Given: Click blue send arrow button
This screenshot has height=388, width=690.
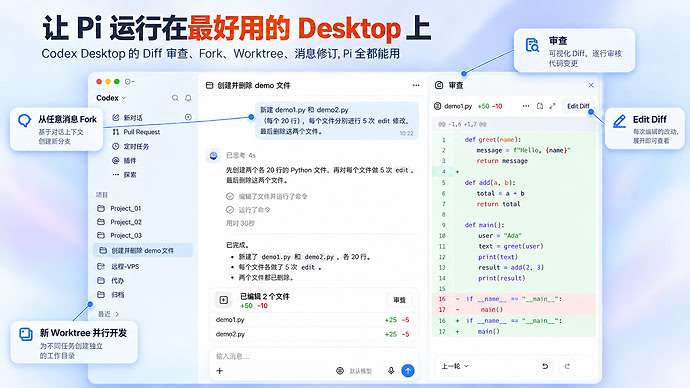Looking at the screenshot, I should pyautogui.click(x=408, y=371).
